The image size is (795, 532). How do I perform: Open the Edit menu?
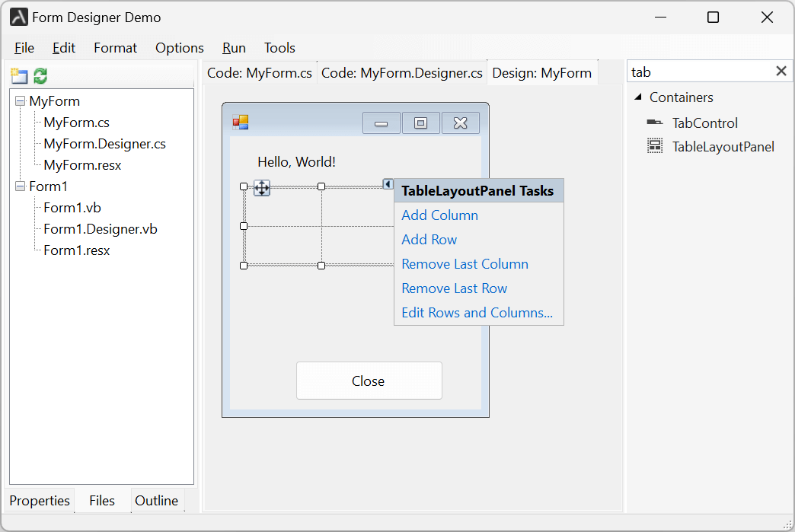[64, 48]
